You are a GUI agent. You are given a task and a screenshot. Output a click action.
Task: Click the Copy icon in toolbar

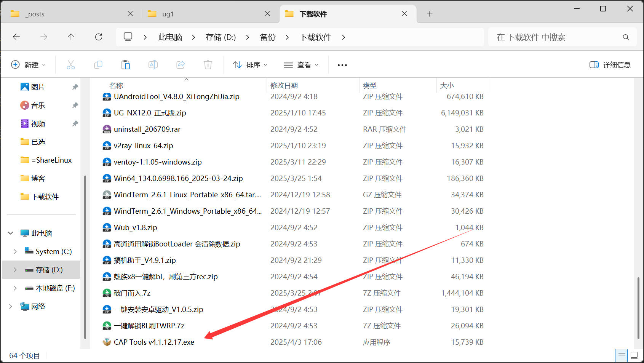coord(98,65)
